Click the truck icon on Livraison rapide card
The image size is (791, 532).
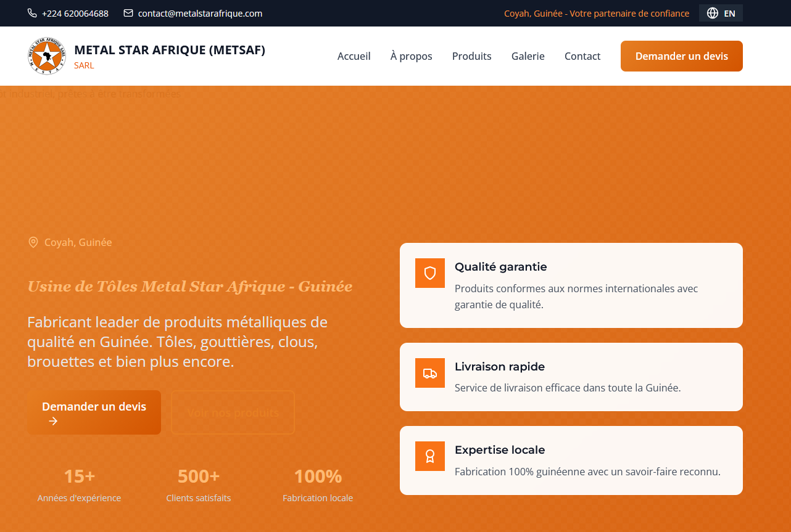[x=430, y=373]
